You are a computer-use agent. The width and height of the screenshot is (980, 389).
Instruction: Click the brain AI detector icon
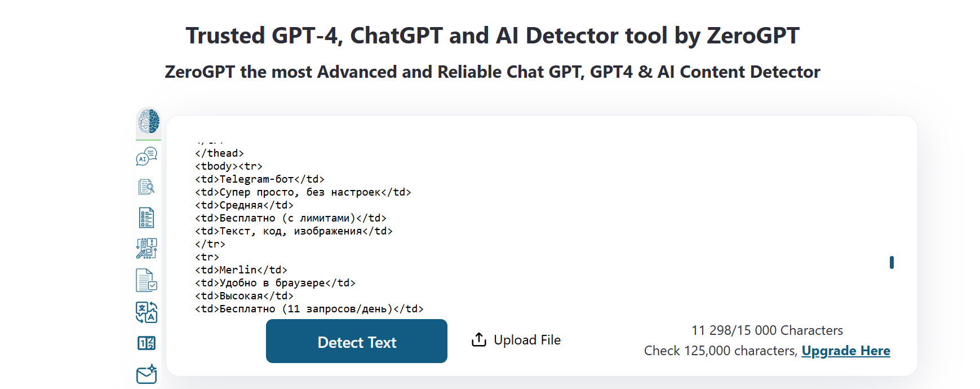pyautogui.click(x=149, y=122)
